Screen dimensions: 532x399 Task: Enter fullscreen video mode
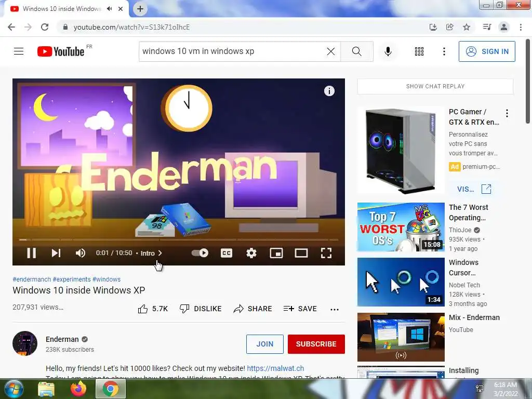326,253
